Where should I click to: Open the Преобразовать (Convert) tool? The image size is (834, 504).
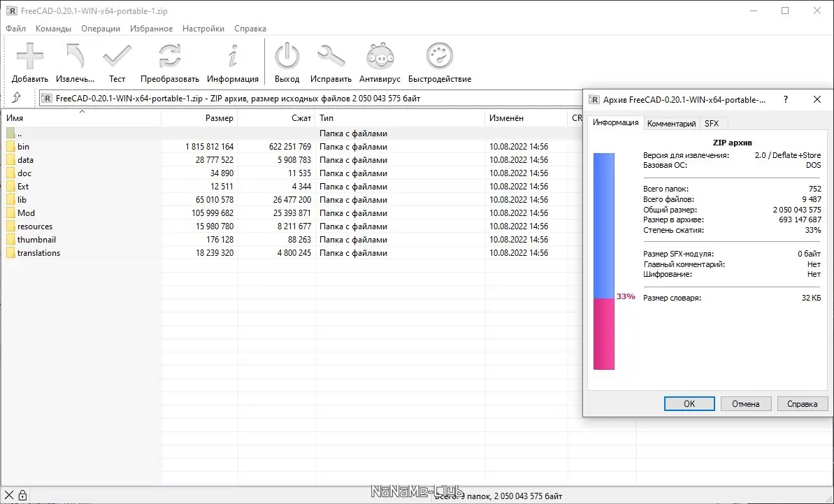(170, 56)
